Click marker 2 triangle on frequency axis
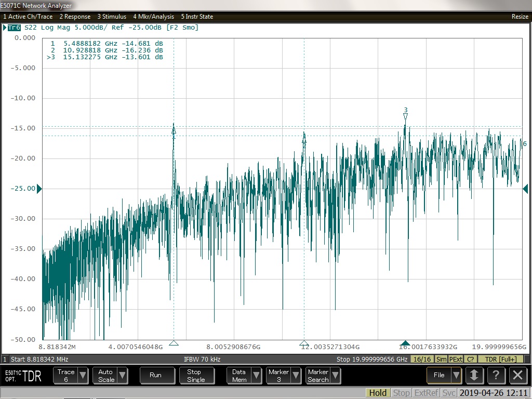532x399 pixels. 304,343
